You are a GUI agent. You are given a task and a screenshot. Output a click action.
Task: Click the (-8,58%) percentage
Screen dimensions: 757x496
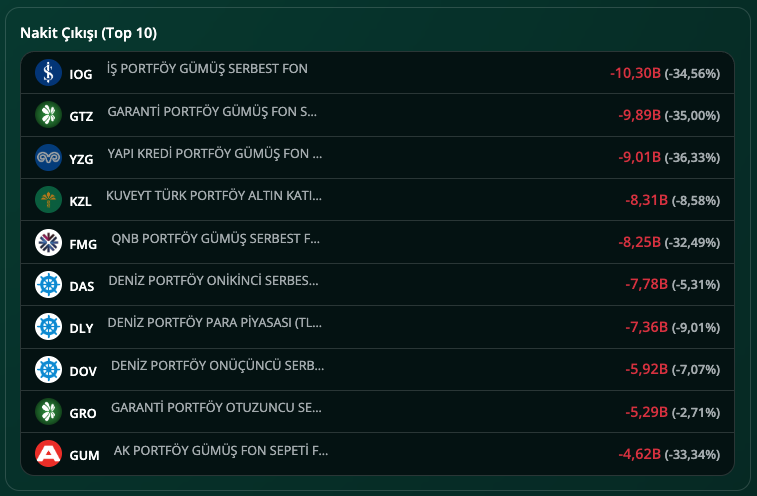tap(696, 200)
